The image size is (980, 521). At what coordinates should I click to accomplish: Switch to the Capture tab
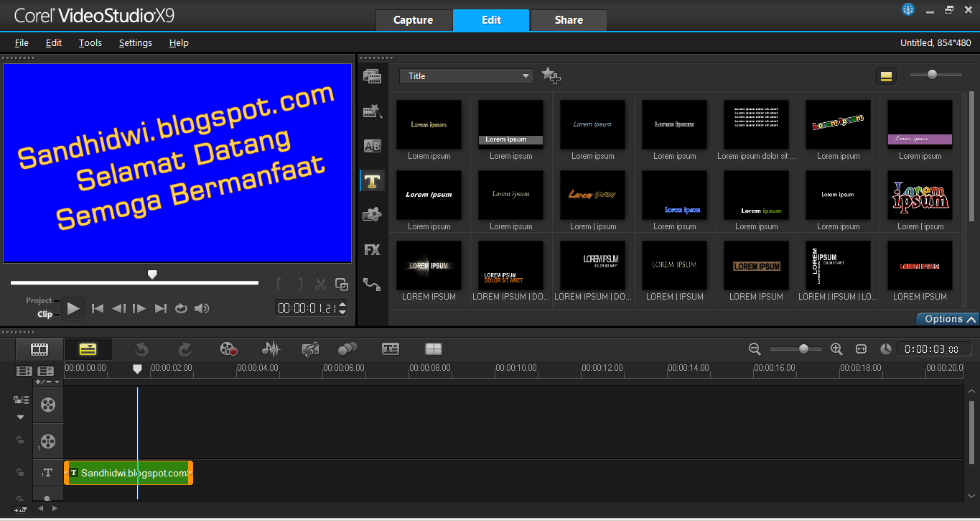[x=414, y=20]
